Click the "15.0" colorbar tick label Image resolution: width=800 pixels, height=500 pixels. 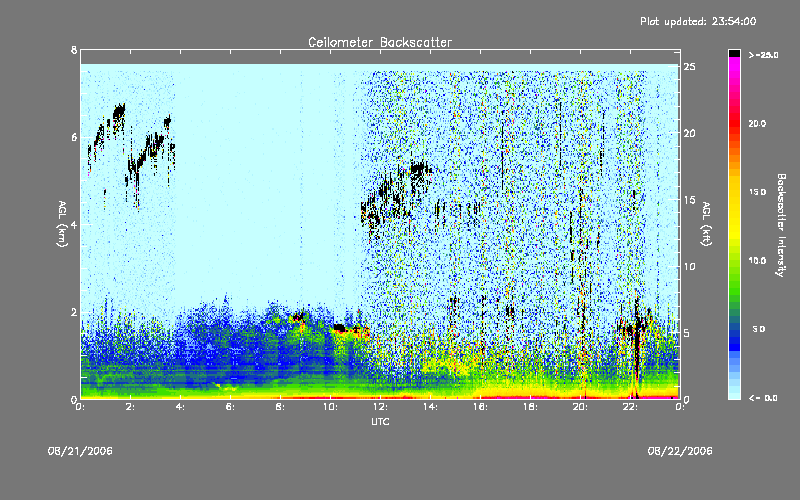(x=757, y=192)
